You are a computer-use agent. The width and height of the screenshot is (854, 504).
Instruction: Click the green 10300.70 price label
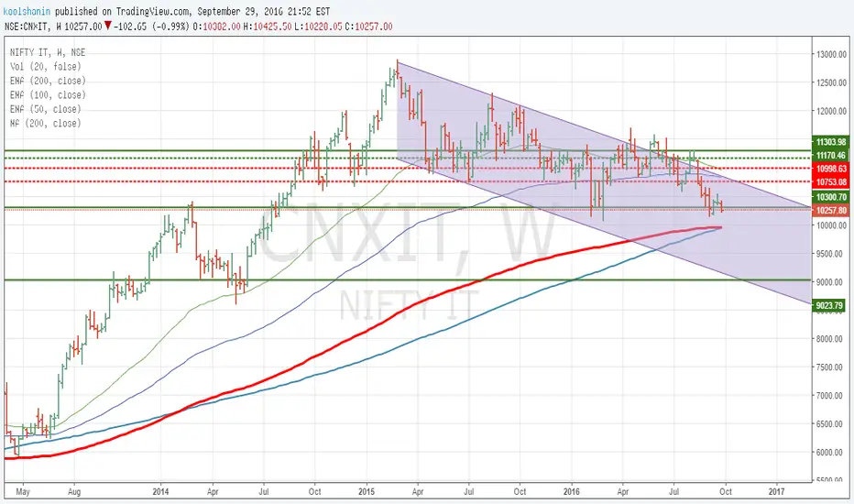pyautogui.click(x=830, y=197)
